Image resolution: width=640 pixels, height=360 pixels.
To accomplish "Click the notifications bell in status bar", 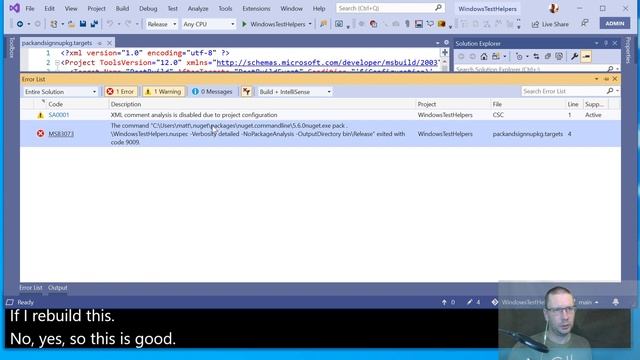I will point(616,302).
